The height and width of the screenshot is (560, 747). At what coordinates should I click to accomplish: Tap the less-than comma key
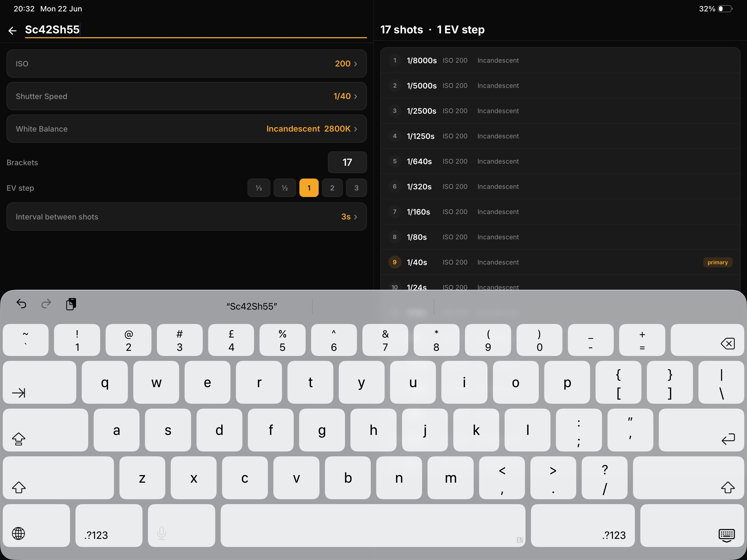[x=502, y=478]
